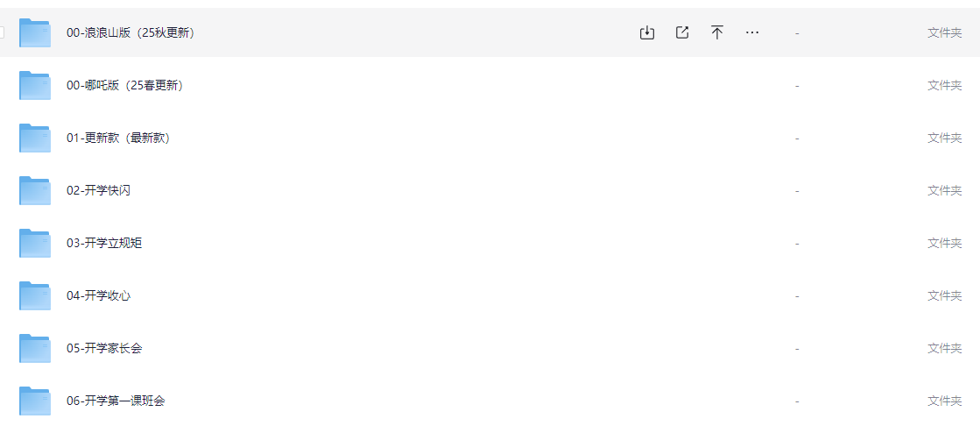Click the 03-开学立规矩 folder icon

pos(35,243)
